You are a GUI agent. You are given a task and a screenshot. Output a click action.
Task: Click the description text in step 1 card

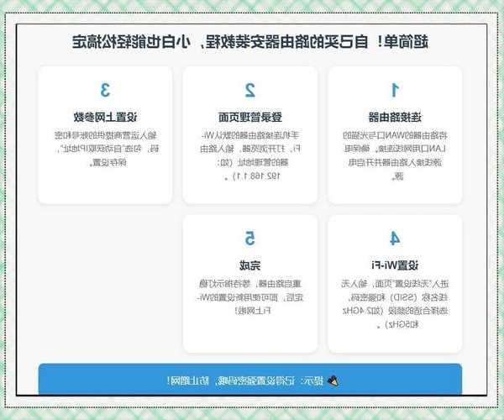click(x=395, y=155)
